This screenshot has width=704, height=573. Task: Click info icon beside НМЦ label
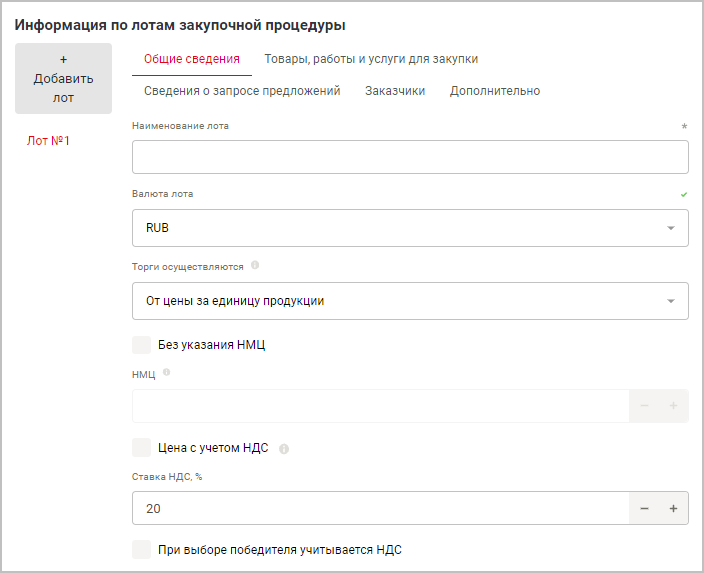[166, 372]
